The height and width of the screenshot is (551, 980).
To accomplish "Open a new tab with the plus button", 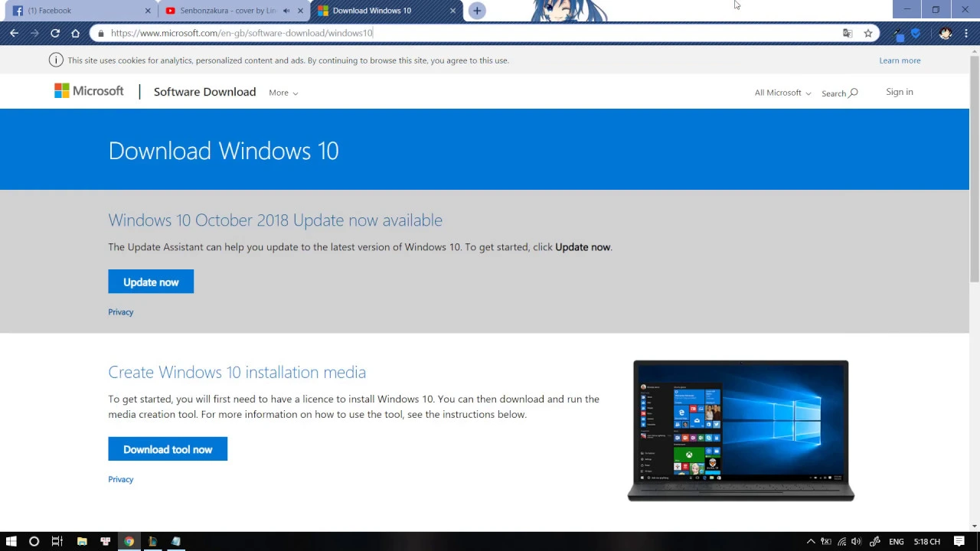I will (x=477, y=11).
